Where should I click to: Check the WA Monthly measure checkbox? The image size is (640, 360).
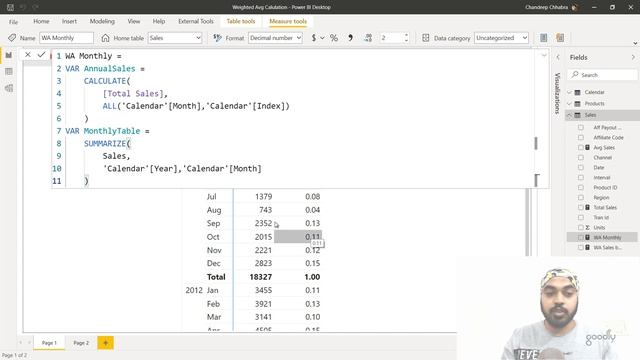pyautogui.click(x=580, y=237)
